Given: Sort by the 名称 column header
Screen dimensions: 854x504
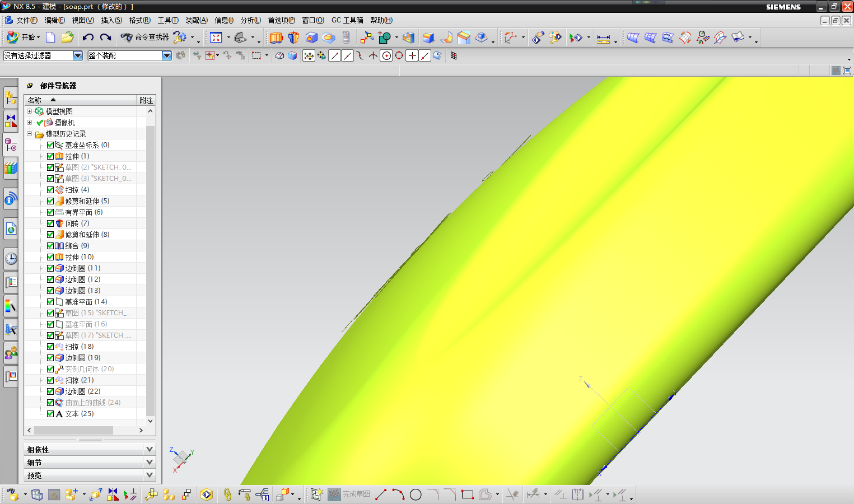Looking at the screenshot, I should click(81, 100).
